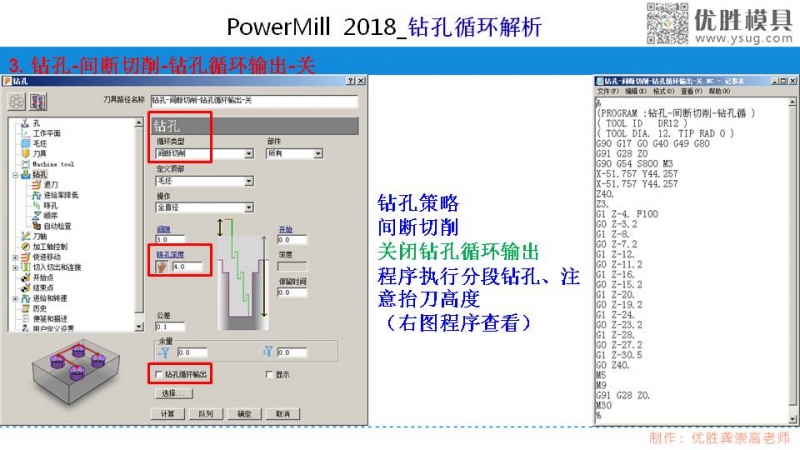The image size is (800, 450).
Task: Click the clearance field with value 3.0
Action: coord(170,239)
